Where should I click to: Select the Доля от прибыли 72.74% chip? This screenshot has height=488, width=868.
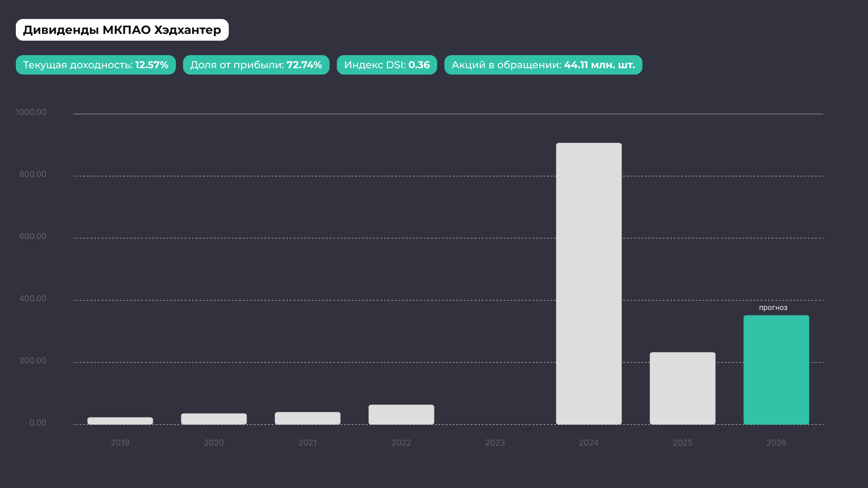coord(256,65)
